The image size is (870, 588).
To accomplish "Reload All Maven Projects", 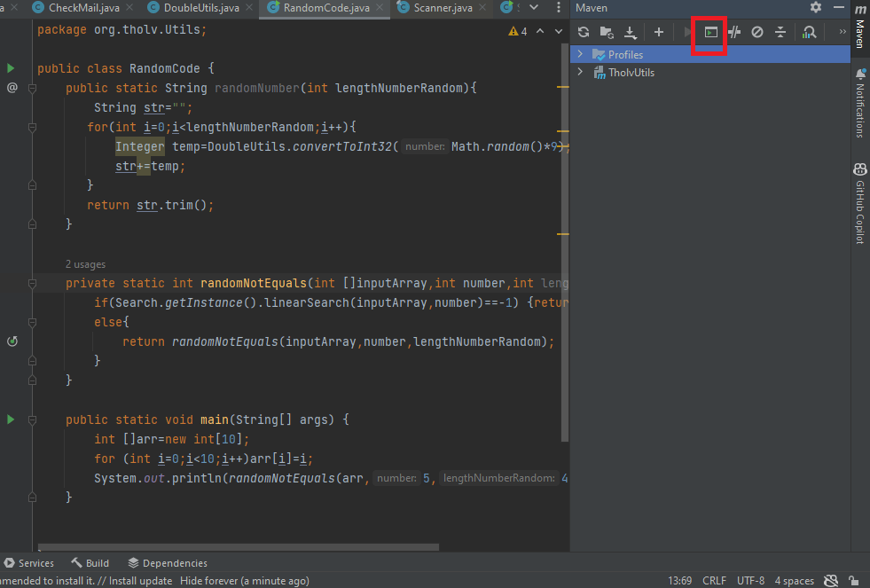I will click(583, 32).
